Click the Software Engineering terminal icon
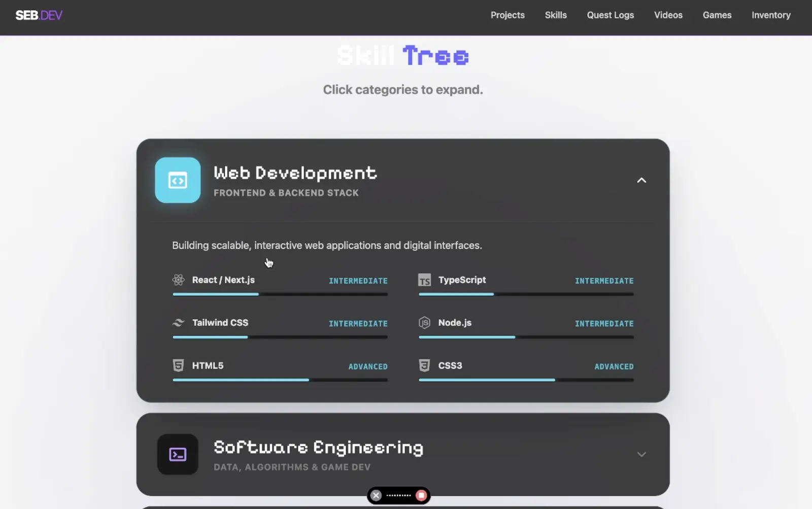The image size is (812, 509). coord(178,454)
